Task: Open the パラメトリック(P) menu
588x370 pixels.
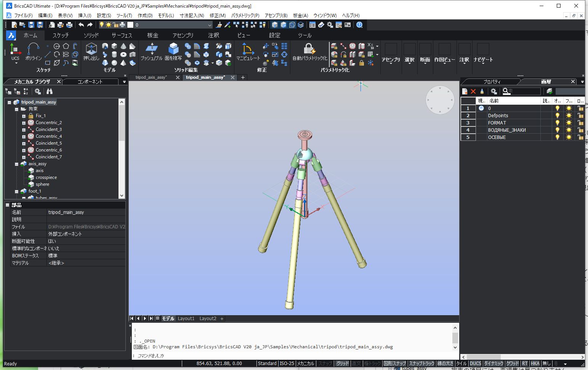Action: coord(244,16)
